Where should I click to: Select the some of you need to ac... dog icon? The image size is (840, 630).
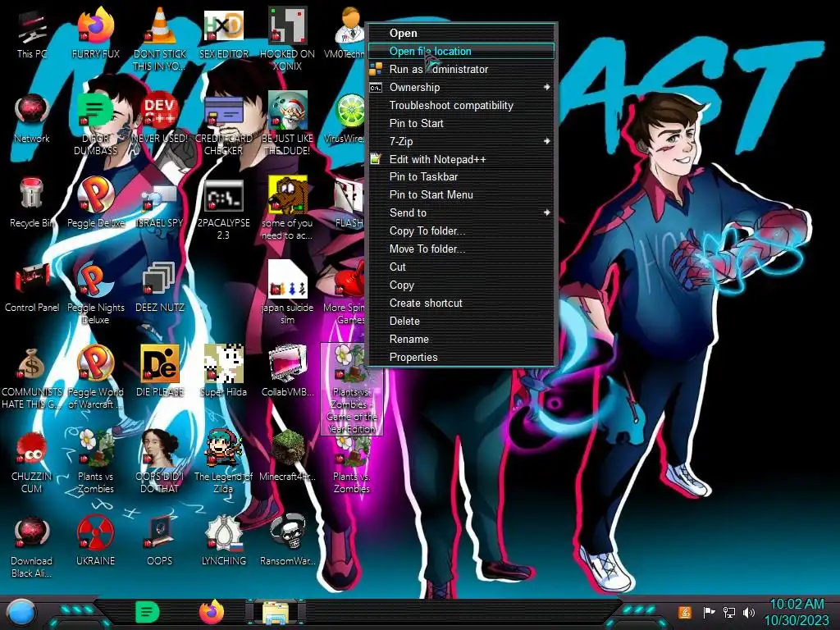coord(287,209)
